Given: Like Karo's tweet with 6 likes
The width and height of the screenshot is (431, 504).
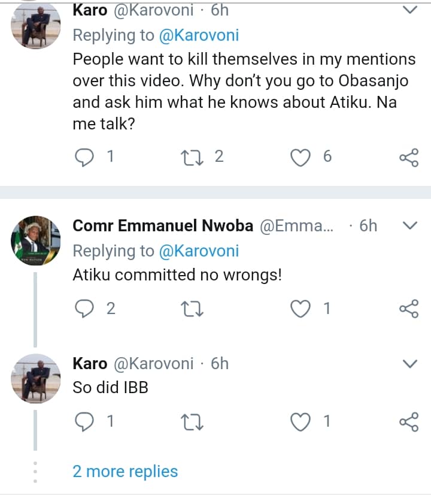Looking at the screenshot, I should click(301, 157).
